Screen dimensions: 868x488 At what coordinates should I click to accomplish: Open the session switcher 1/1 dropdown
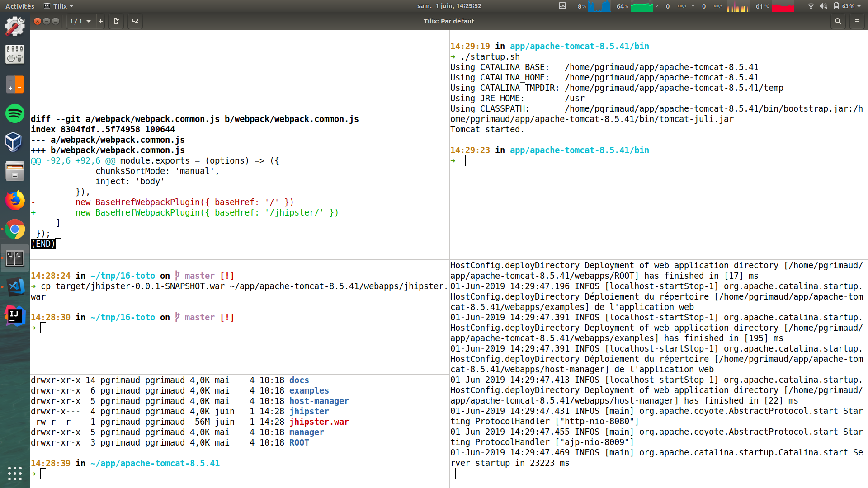click(80, 21)
